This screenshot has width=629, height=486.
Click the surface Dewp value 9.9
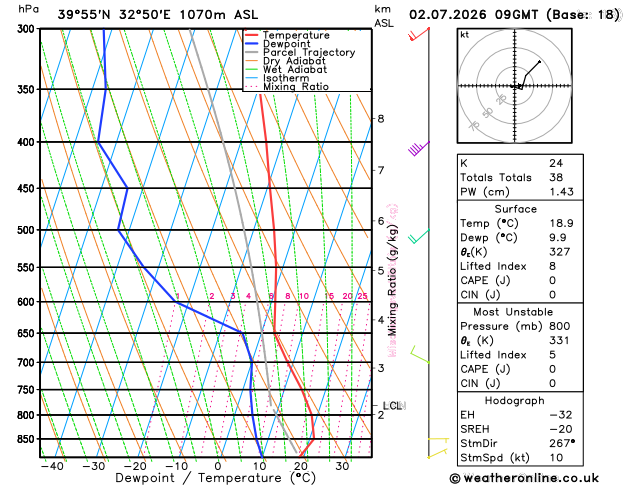[x=558, y=238]
